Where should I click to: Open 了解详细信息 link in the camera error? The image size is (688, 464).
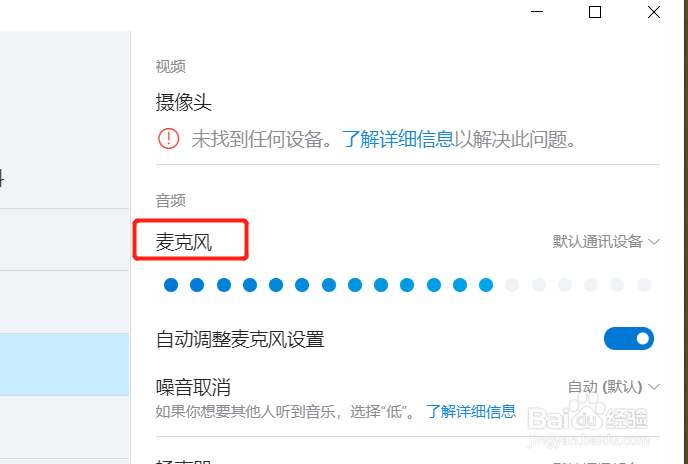[398, 139]
